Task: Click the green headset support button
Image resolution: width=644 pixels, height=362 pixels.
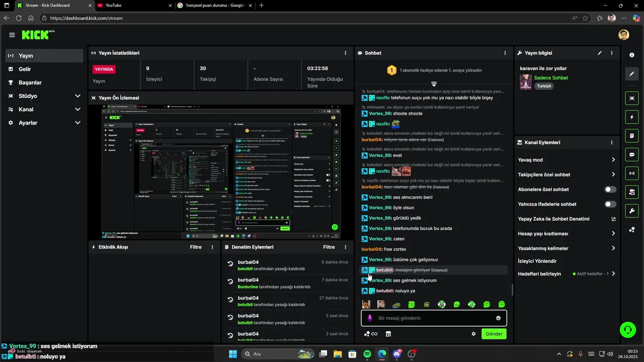Action: [628, 329]
